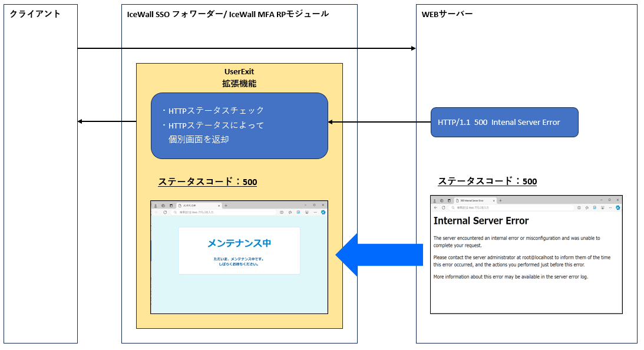Click the profile icon in the Internal Server Error browser
Screen dimensions: 644x350
click(x=434, y=201)
